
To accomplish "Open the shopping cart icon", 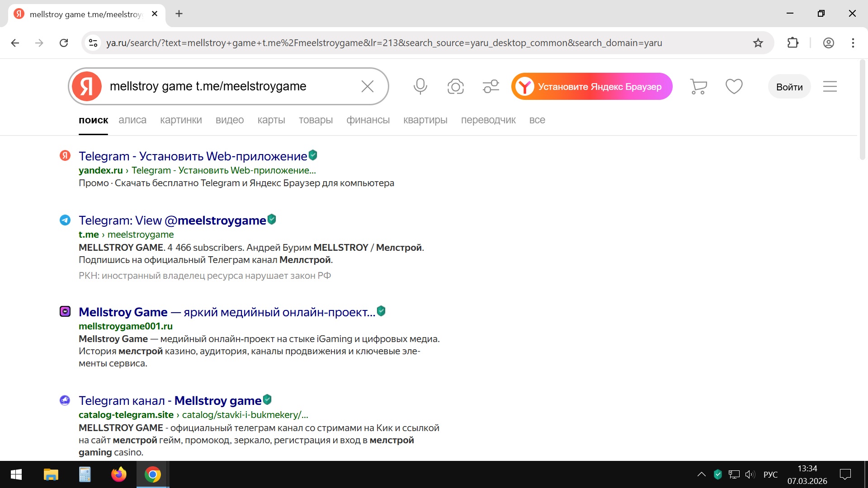I will click(698, 86).
